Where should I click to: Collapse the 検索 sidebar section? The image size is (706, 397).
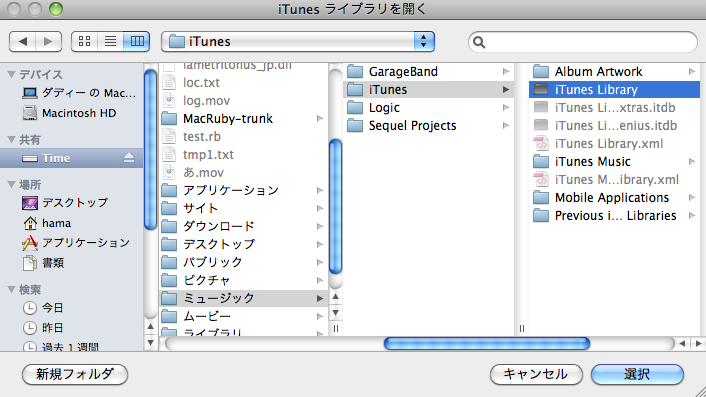(x=12, y=289)
